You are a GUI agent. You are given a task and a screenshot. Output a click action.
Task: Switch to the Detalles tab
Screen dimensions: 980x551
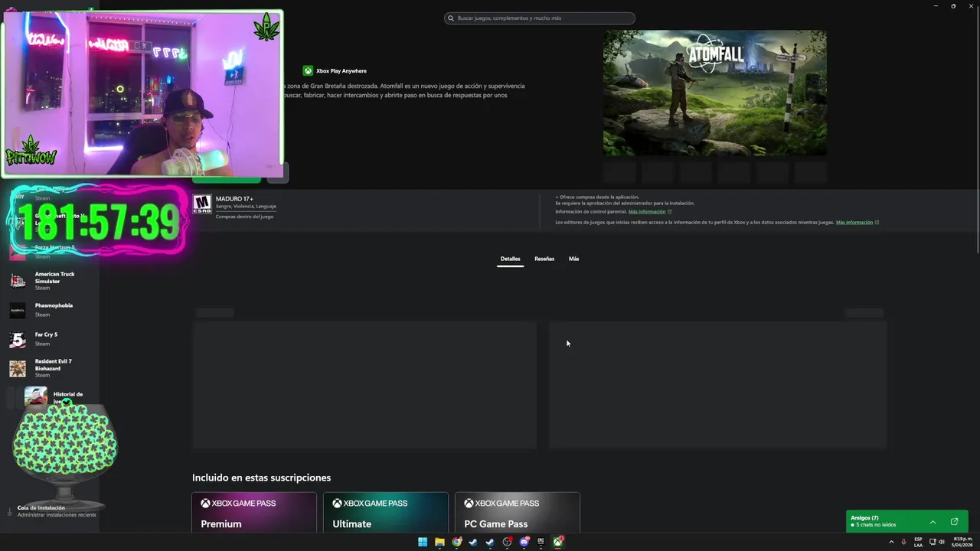coord(510,259)
